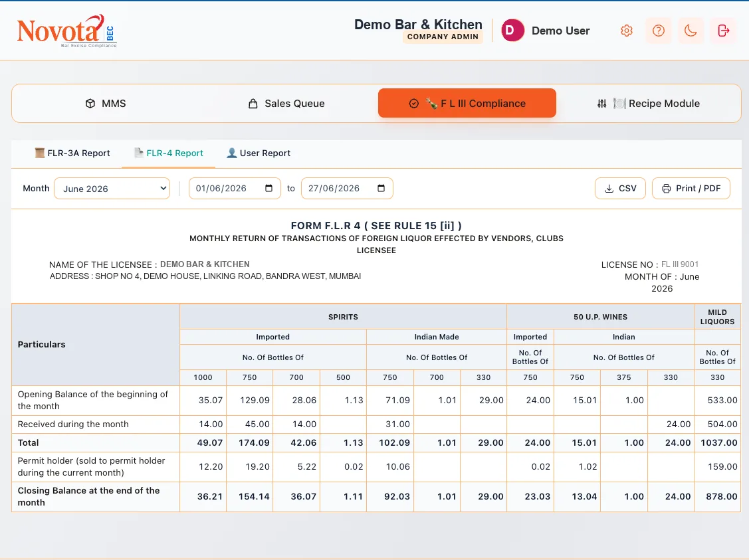Viewport: 749px width, 560px height.
Task: Click the 50 U.P. WINES column header
Action: click(600, 317)
